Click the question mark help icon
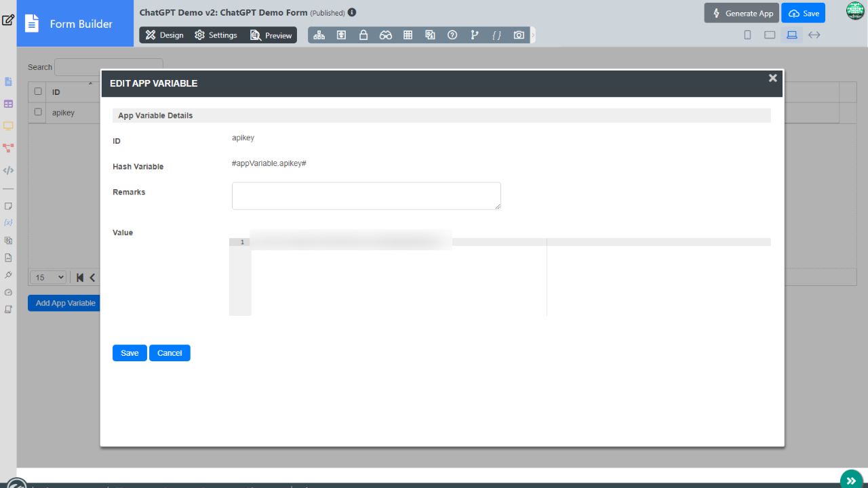Screen dimensions: 868x488 (452, 35)
